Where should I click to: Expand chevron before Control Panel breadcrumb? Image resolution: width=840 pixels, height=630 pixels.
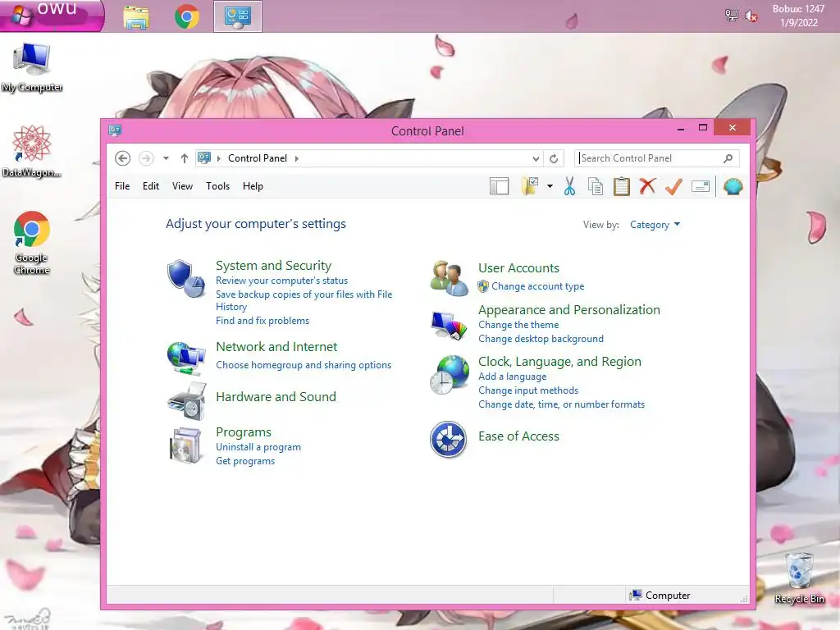click(x=218, y=158)
